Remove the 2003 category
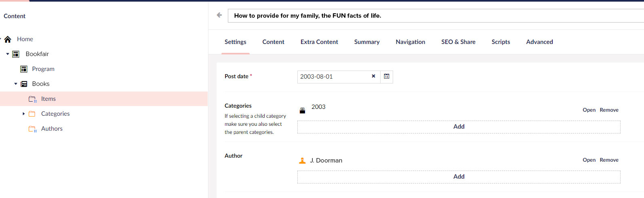The height and width of the screenshot is (198, 644). click(609, 110)
